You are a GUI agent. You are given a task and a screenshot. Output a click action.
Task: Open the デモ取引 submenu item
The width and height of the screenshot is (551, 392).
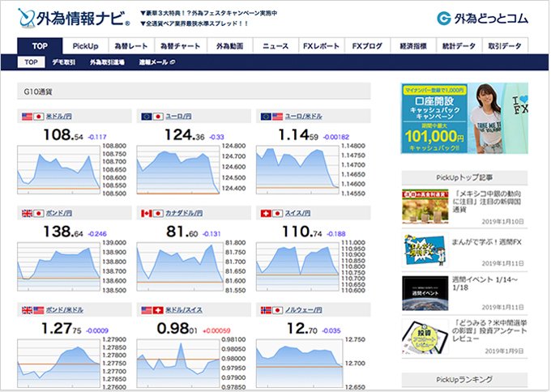[65, 62]
